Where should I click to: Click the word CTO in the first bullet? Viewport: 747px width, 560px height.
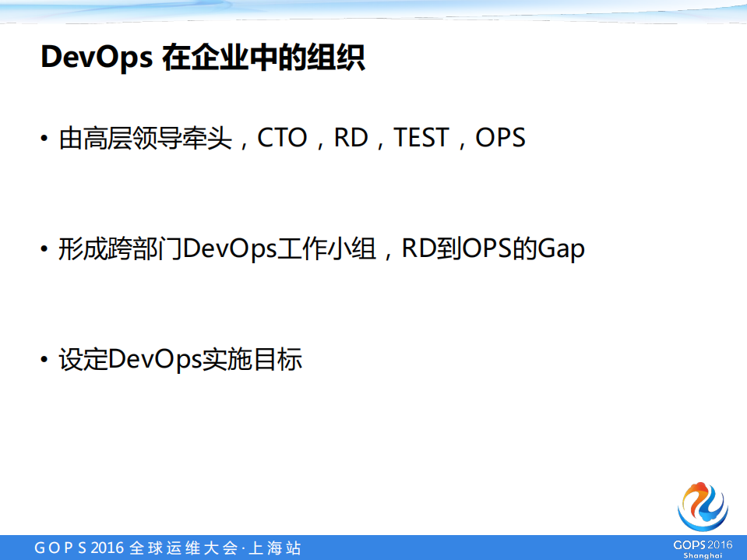coord(284,138)
